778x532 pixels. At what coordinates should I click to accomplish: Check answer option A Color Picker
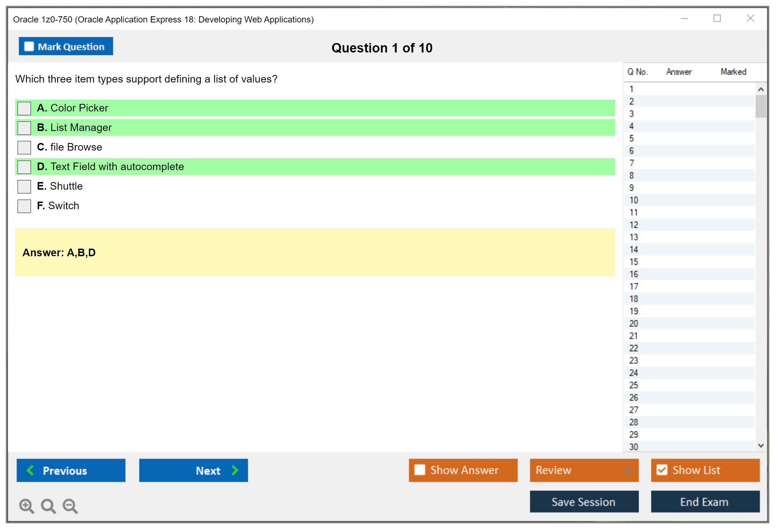point(24,108)
